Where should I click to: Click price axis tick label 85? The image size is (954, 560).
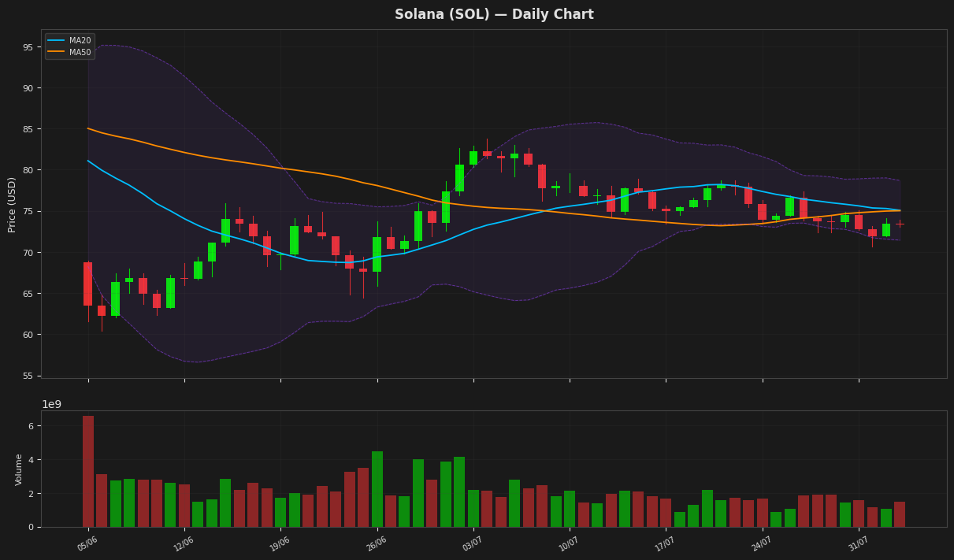[28, 129]
